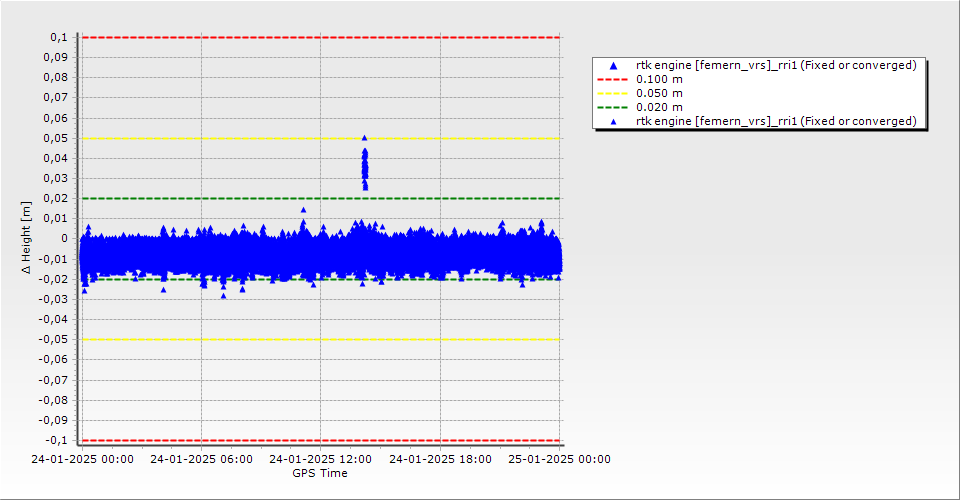This screenshot has height=500, width=960.
Task: Click the 24-01-2025 06:00 x-axis label
Action: click(201, 460)
